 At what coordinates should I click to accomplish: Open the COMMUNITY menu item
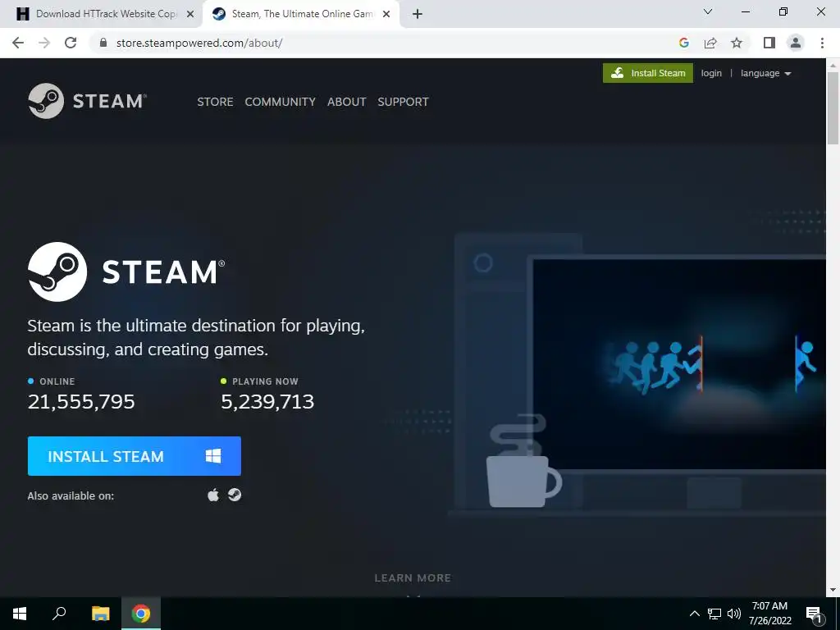tap(281, 102)
